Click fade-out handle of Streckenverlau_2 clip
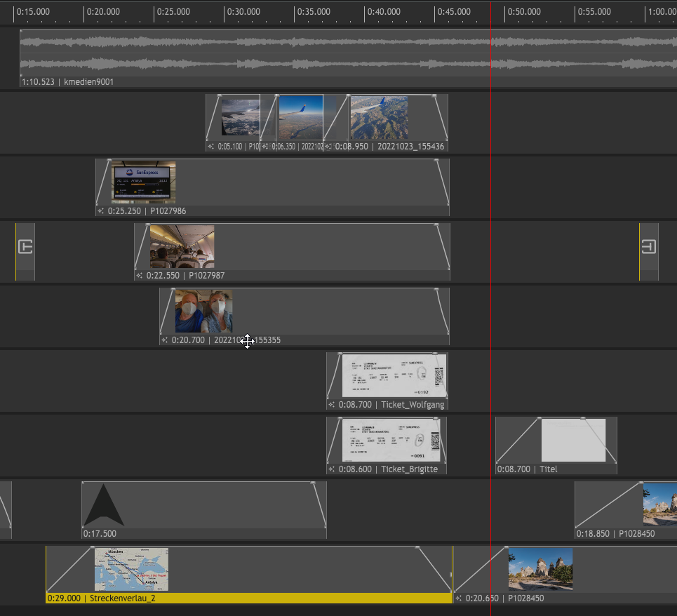The width and height of the screenshot is (677, 616). pos(417,548)
